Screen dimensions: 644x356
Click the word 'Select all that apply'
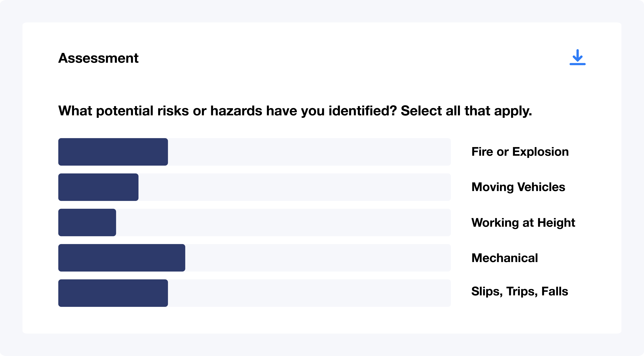pos(466,111)
